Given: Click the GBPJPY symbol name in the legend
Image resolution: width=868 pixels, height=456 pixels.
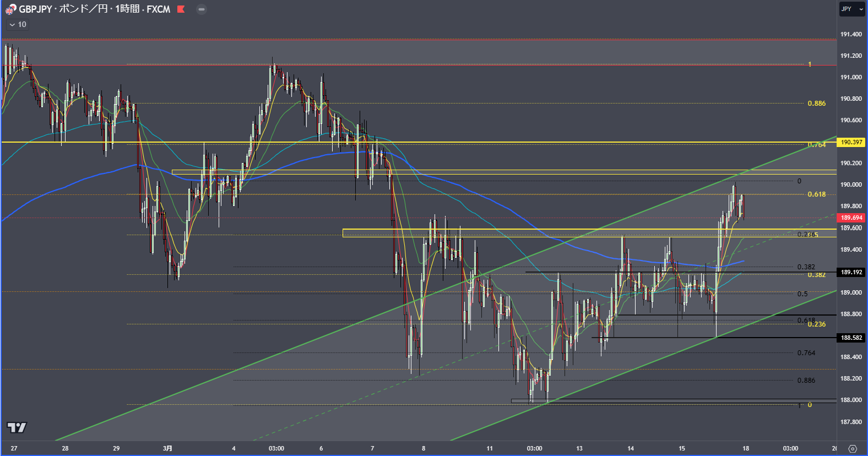Looking at the screenshot, I should coord(35,9).
